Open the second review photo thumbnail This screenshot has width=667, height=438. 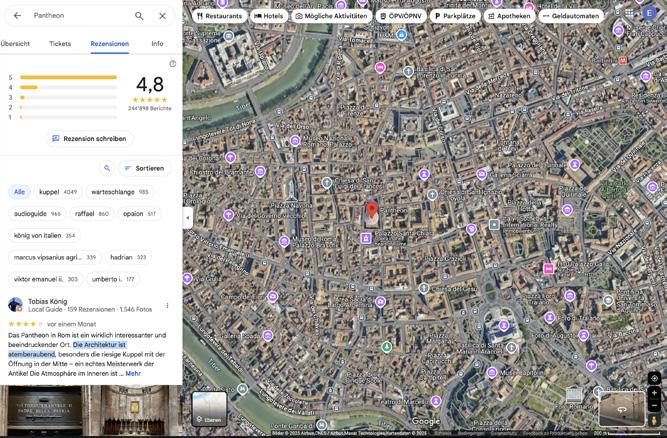coord(134,410)
